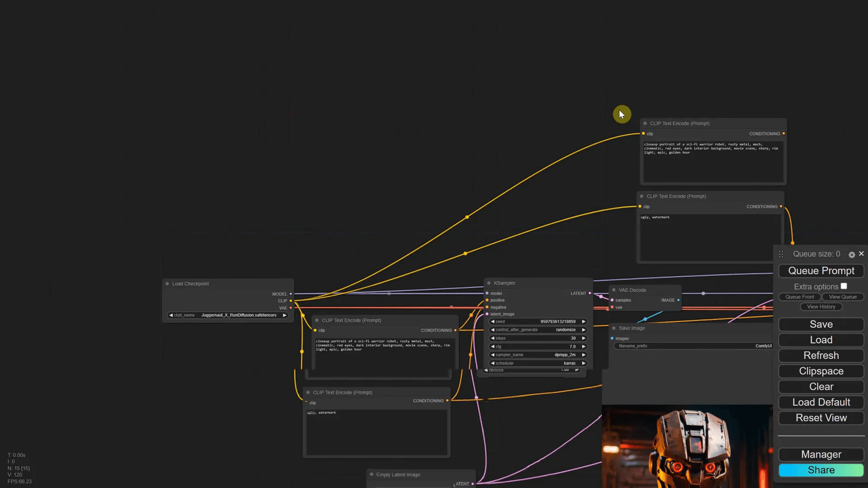Click the Share button
868x488 pixels.
pyautogui.click(x=821, y=470)
